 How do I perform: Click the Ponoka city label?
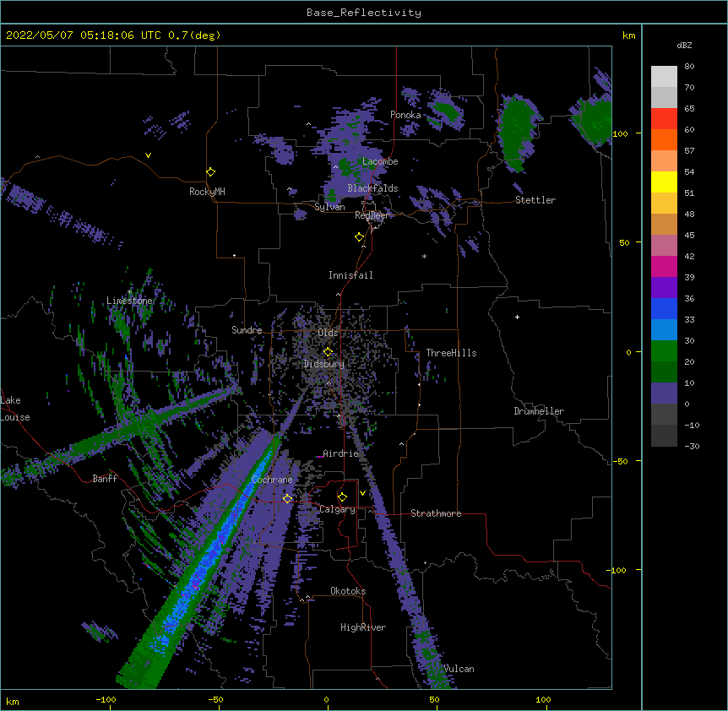tap(405, 115)
